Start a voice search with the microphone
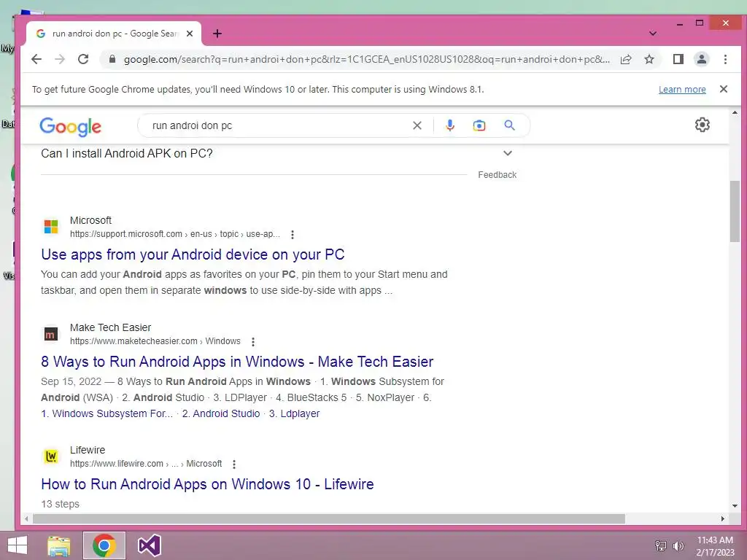 point(449,125)
